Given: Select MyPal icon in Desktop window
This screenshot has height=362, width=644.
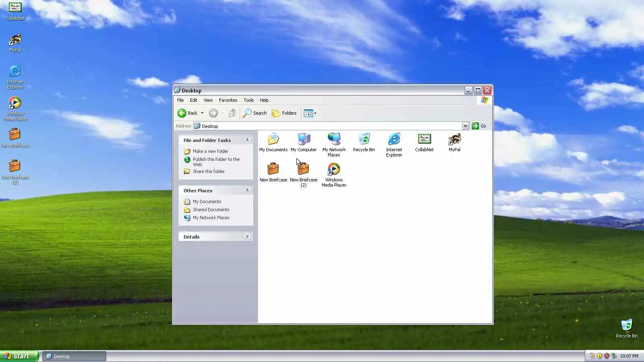Looking at the screenshot, I should [x=454, y=142].
